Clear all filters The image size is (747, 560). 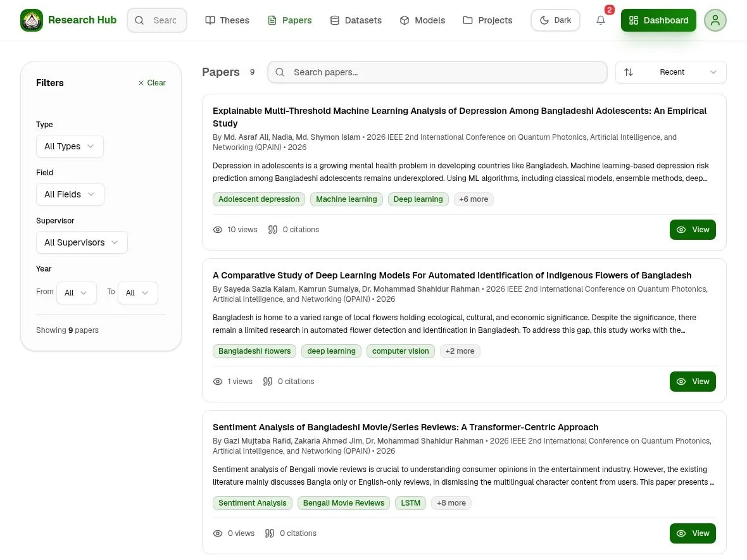(x=152, y=83)
